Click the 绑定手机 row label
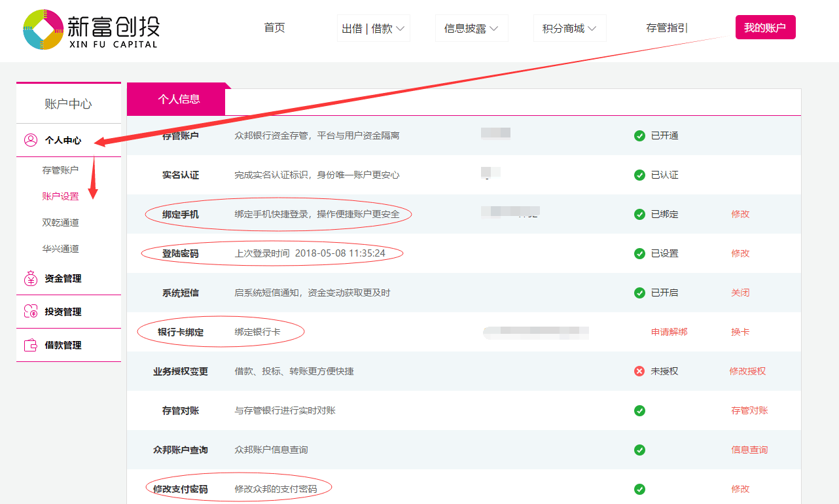839x504 pixels. 181,214
